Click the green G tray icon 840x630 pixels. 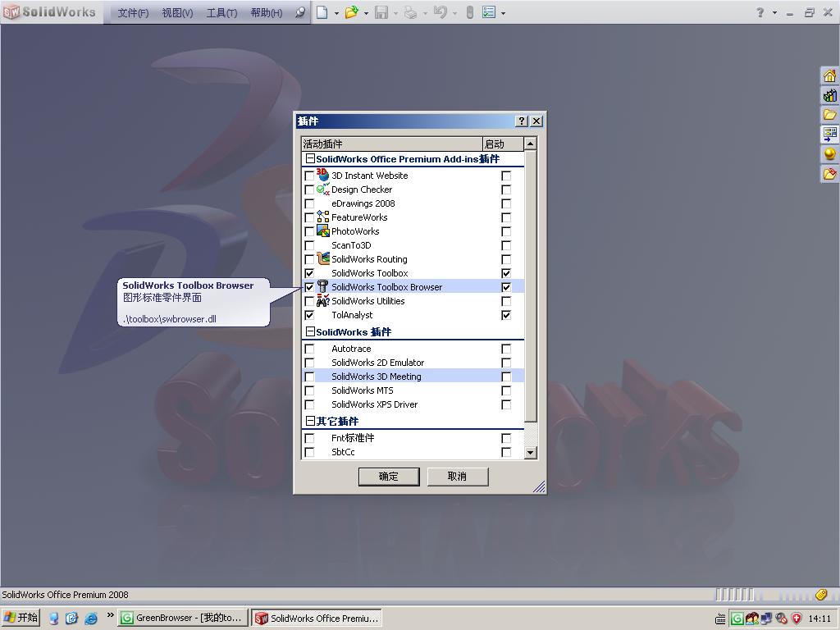737,619
